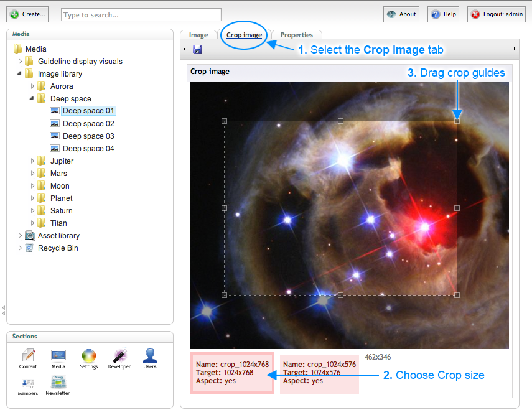The width and height of the screenshot is (532, 415).
Task: Click the save disk icon in toolbar
Action: (197, 49)
